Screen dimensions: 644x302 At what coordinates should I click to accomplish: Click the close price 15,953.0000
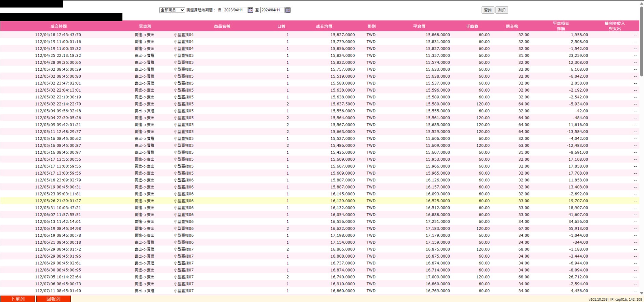[x=438, y=159]
